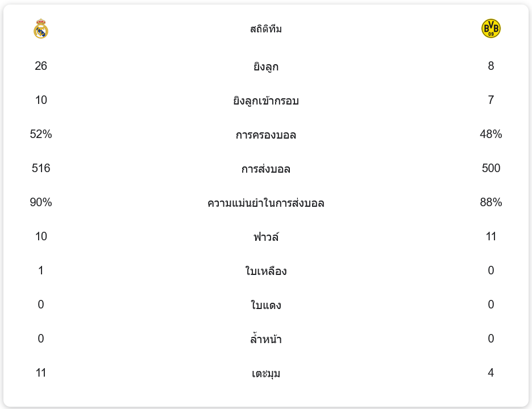Click Dortmund's 11 fouls value

pos(491,236)
